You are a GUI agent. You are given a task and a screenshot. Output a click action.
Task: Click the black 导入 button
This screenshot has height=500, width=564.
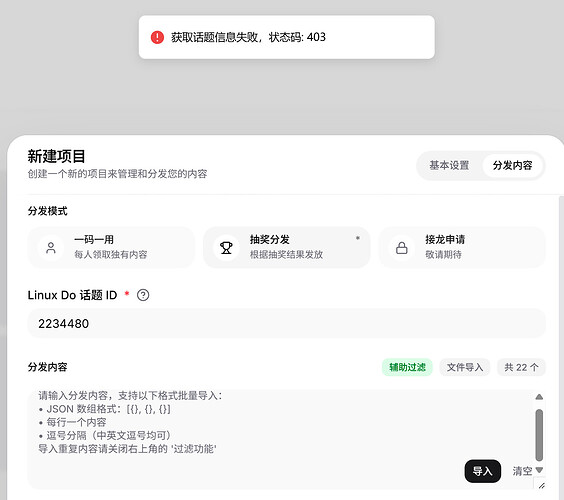(483, 471)
